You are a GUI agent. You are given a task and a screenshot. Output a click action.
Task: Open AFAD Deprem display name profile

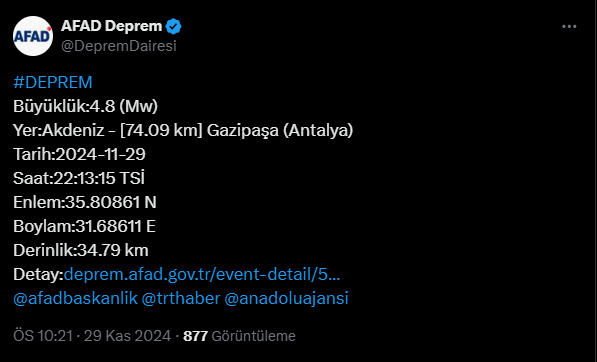click(112, 26)
